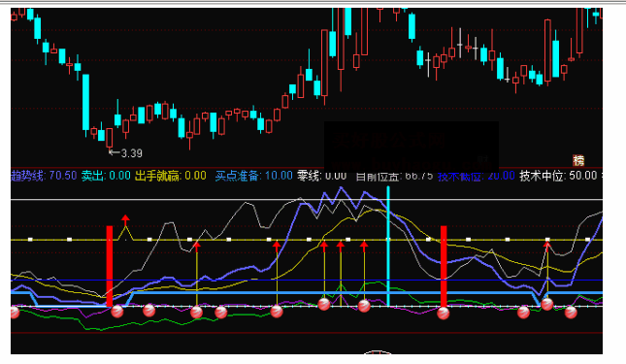Select the 技术低位 20.00 indicator label
This screenshot has width=626, height=364.
click(x=476, y=176)
